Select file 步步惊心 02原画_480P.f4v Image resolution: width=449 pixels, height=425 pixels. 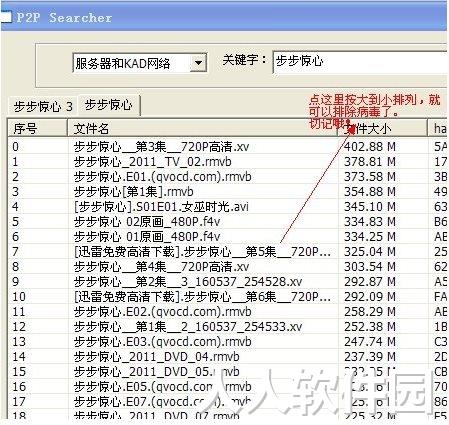point(147,222)
